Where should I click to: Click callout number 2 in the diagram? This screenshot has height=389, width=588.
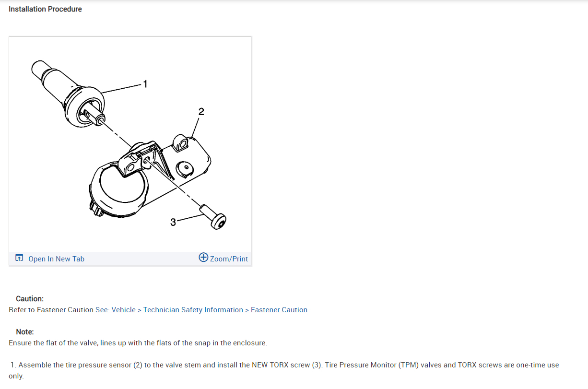click(x=201, y=112)
